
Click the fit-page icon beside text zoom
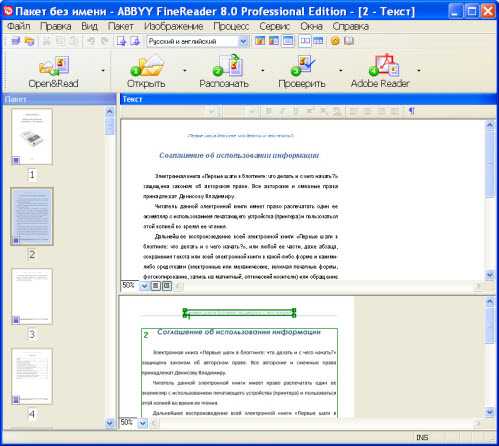(167, 286)
